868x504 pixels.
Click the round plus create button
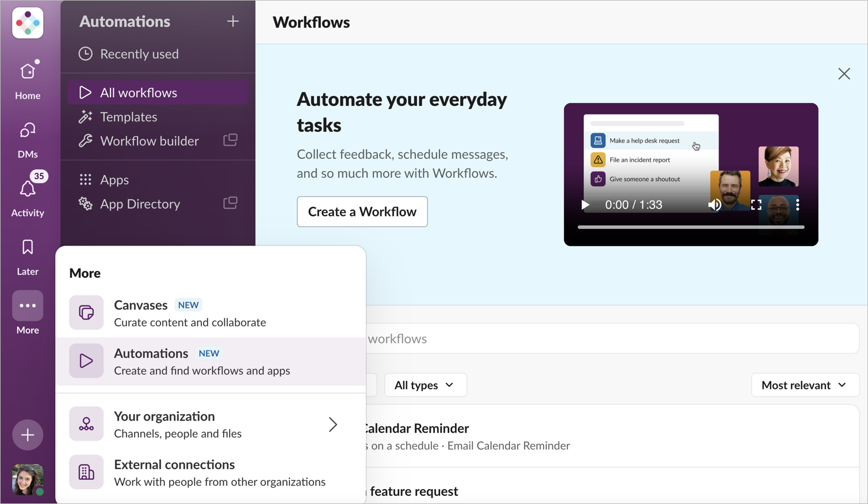(x=28, y=435)
